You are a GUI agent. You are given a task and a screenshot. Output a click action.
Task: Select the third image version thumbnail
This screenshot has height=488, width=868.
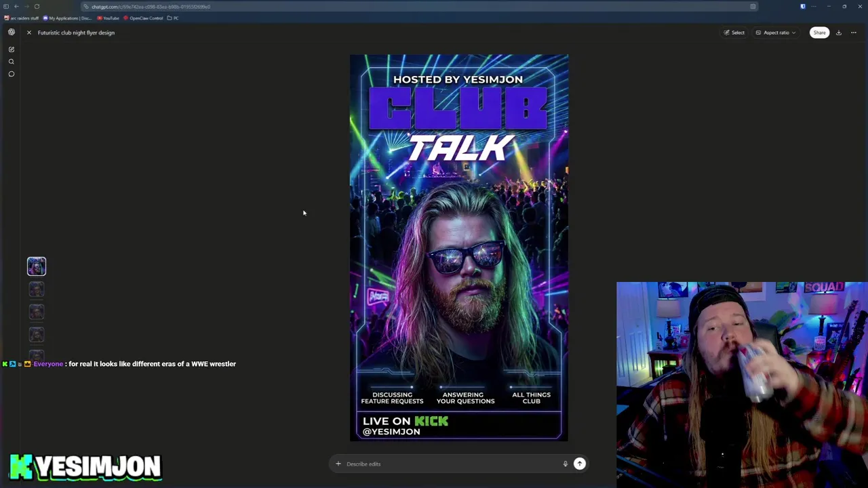point(37,312)
